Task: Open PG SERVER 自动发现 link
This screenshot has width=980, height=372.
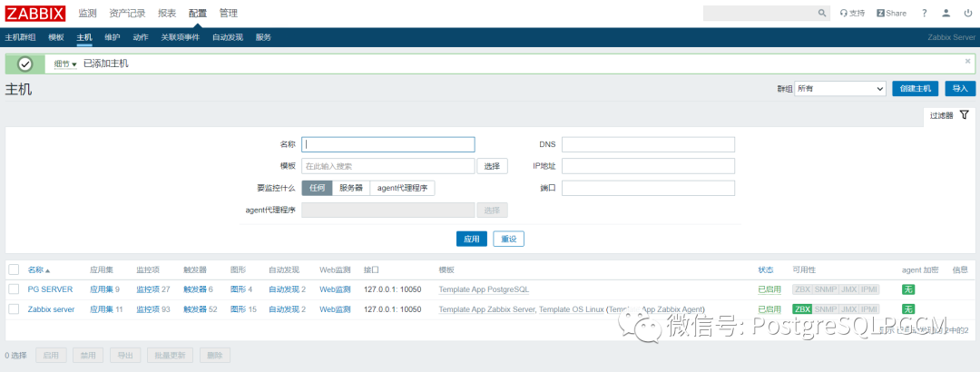Action: [284, 289]
